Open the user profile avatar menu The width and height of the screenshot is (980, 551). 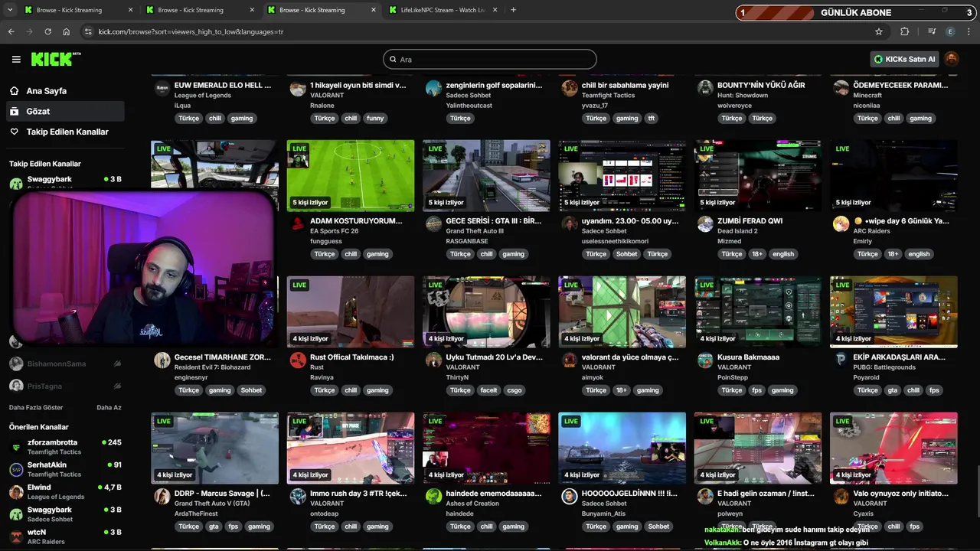952,59
